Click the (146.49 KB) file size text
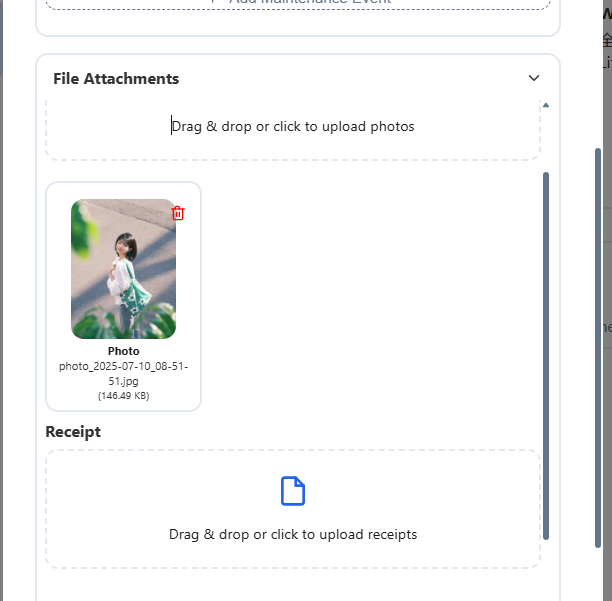Screen dimensions: 612x601 pyautogui.click(x=123, y=396)
